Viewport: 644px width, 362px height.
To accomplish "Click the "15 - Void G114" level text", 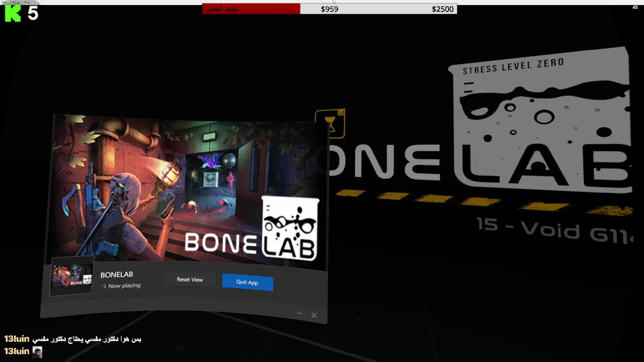I will (554, 231).
